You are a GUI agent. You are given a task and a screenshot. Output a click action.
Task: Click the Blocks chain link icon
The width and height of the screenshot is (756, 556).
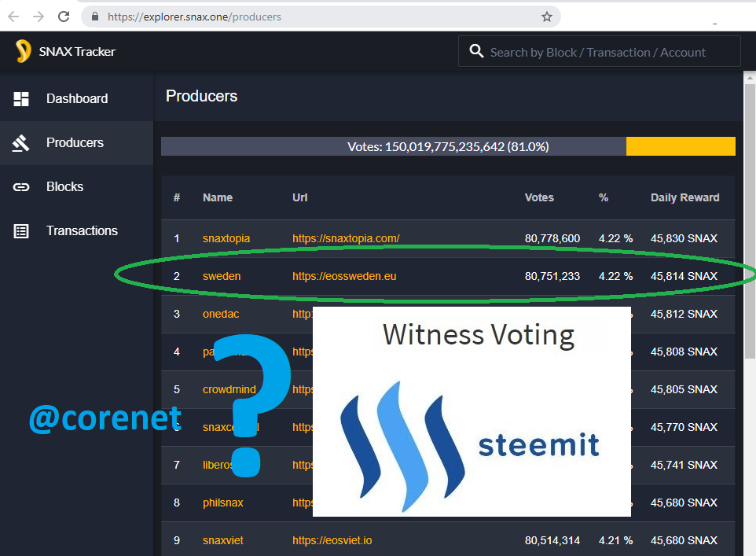20,187
